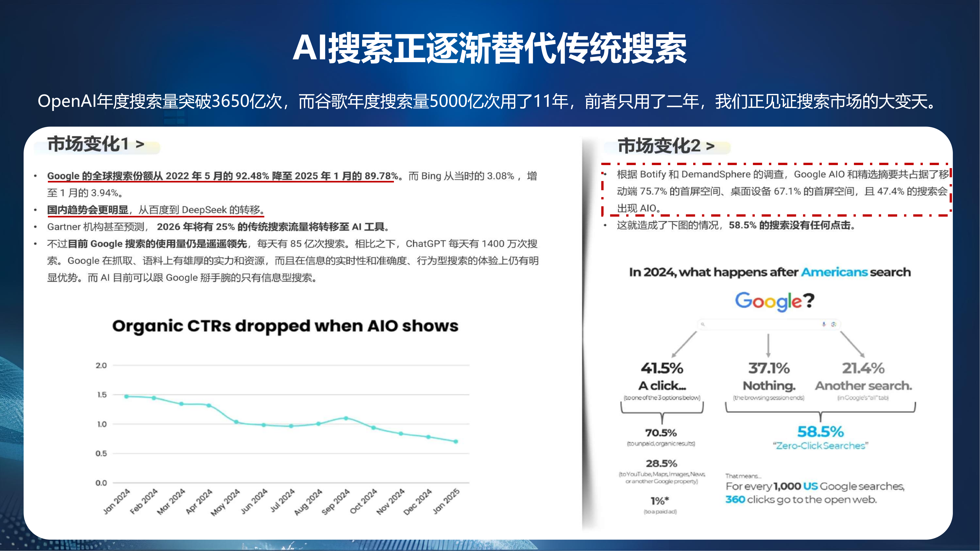Click the magnifier icon in the Google search bar
The width and height of the screenshot is (980, 551).
(703, 324)
